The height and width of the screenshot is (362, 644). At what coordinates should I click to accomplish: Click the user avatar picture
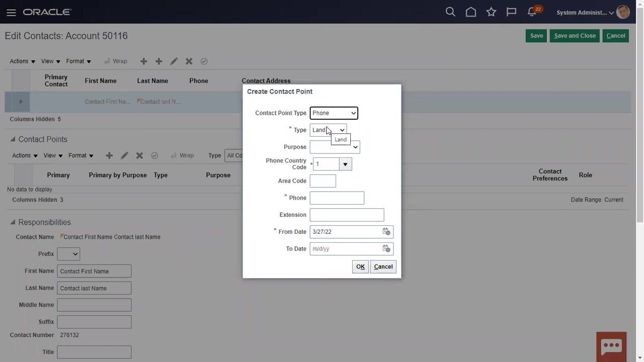tap(623, 12)
